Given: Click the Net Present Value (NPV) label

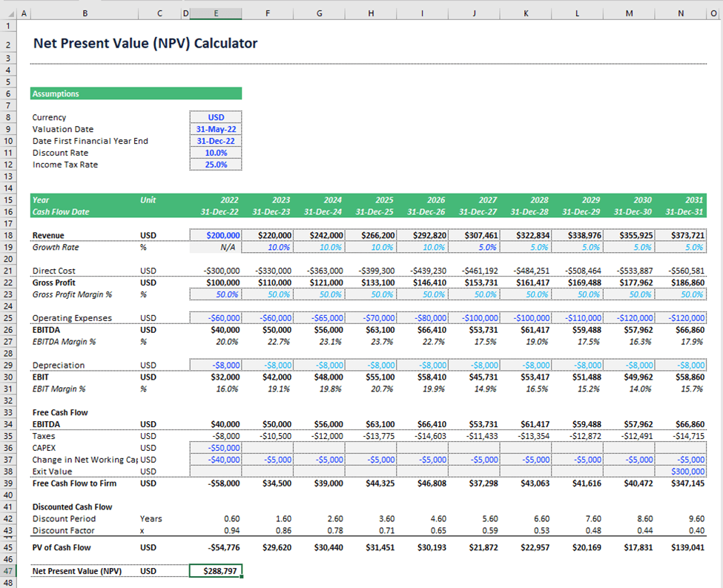Looking at the screenshot, I should click(x=77, y=571).
